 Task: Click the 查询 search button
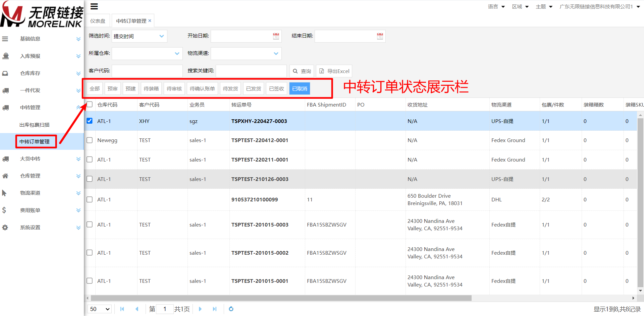click(x=302, y=71)
